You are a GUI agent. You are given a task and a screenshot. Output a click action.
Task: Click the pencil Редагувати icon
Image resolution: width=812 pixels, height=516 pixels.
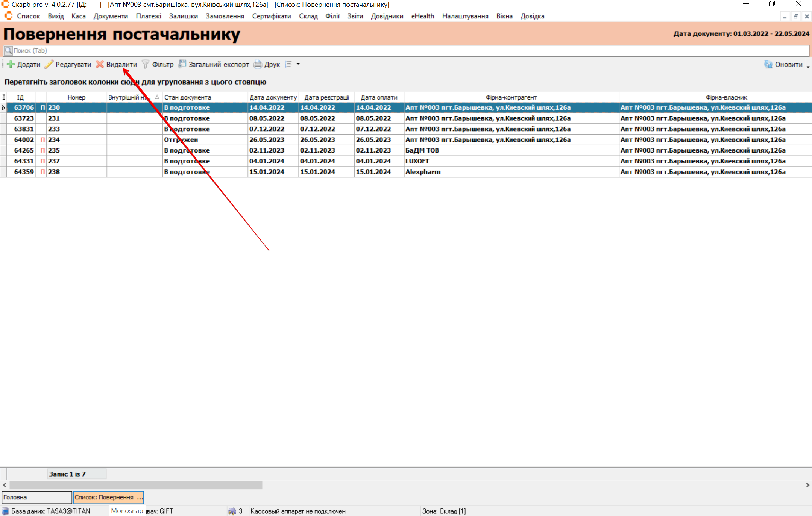49,64
